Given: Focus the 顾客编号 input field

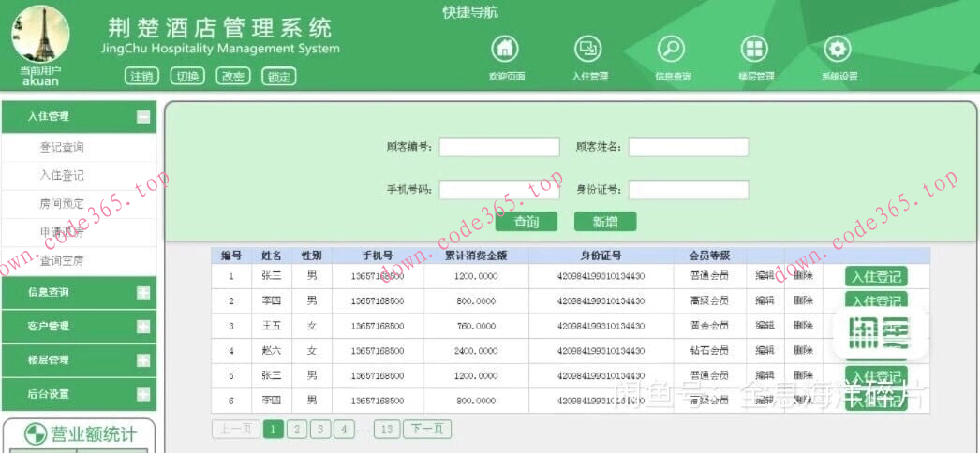Looking at the screenshot, I should point(499,147).
